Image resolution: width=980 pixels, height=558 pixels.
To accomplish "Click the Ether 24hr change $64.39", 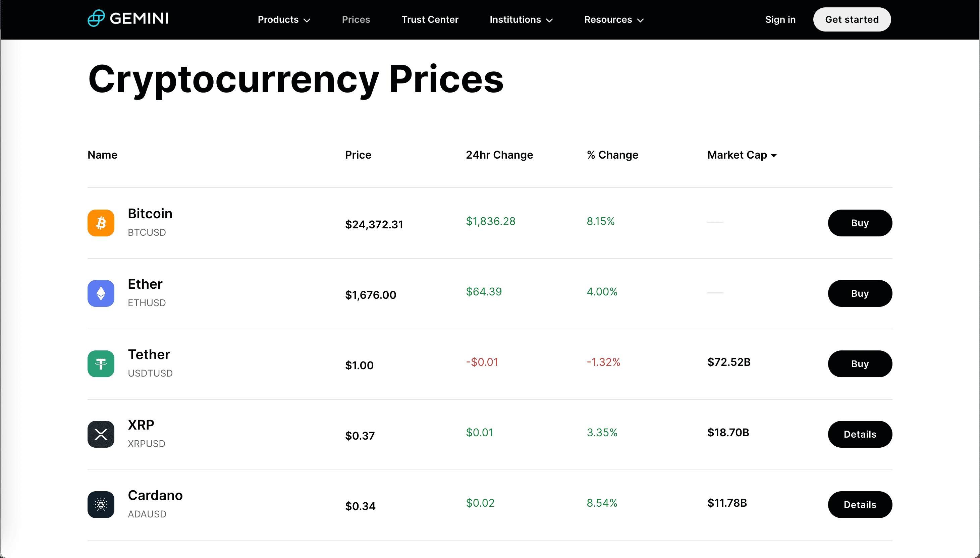I will click(x=484, y=292).
